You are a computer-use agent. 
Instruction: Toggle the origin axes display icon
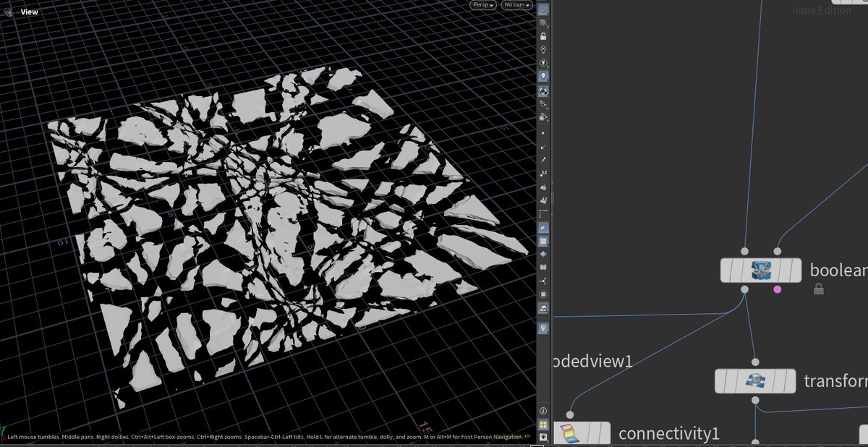pos(543,281)
